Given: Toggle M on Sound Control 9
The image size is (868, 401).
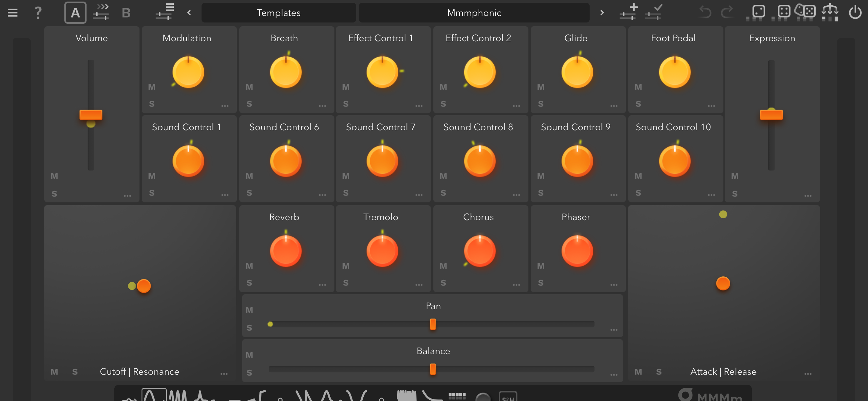Looking at the screenshot, I should click(x=541, y=176).
